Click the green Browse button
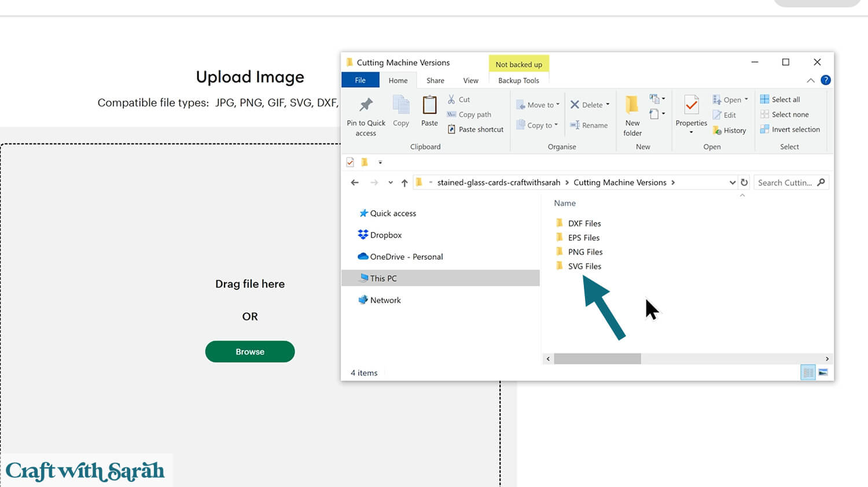The image size is (868, 487). (250, 352)
